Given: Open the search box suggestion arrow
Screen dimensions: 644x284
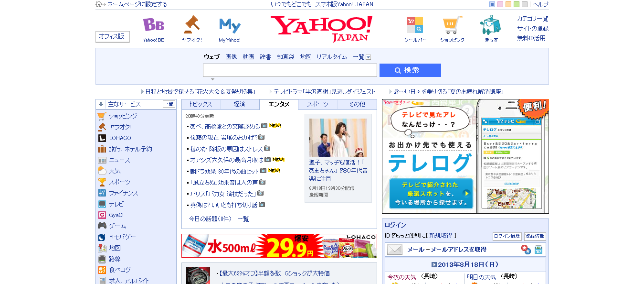Looking at the screenshot, I should pos(212,79).
